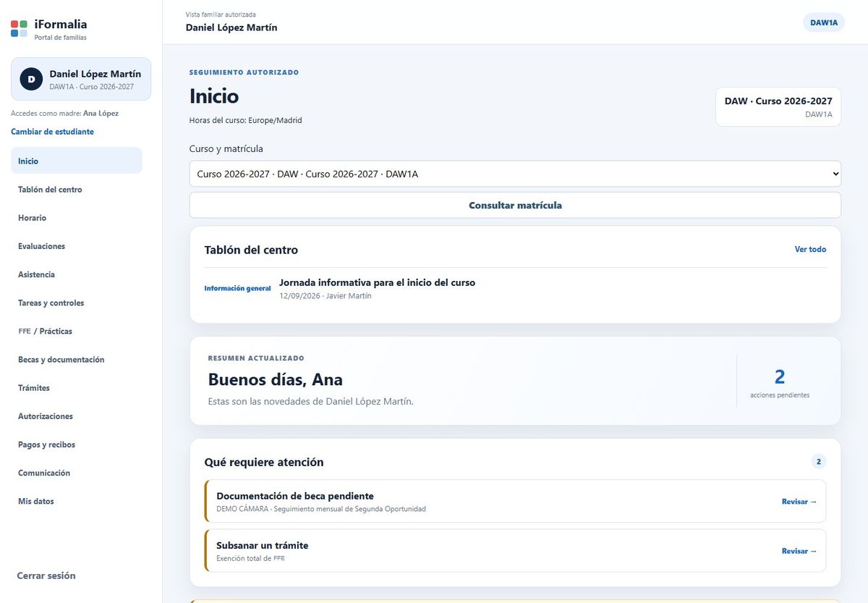
Task: Click the iFormalia colored squares logo
Action: [x=19, y=29]
